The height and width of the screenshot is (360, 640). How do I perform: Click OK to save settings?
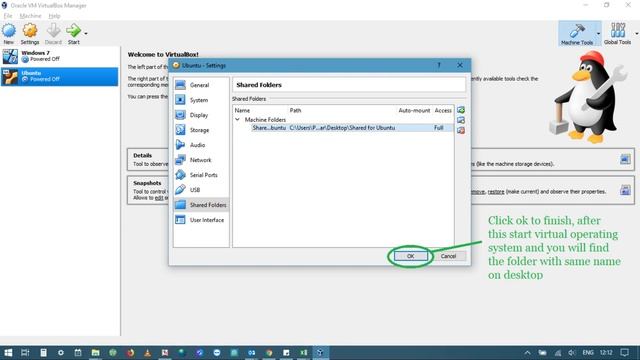click(x=411, y=256)
